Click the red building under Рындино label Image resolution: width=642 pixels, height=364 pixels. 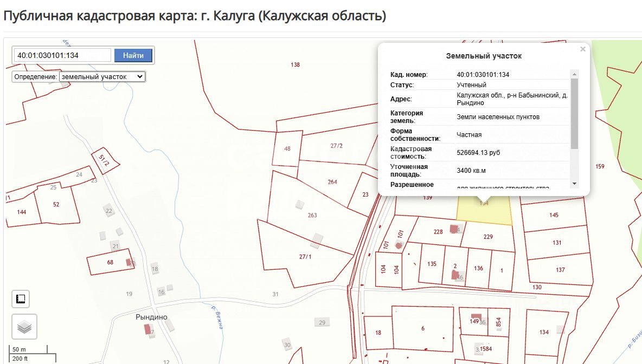(x=147, y=329)
